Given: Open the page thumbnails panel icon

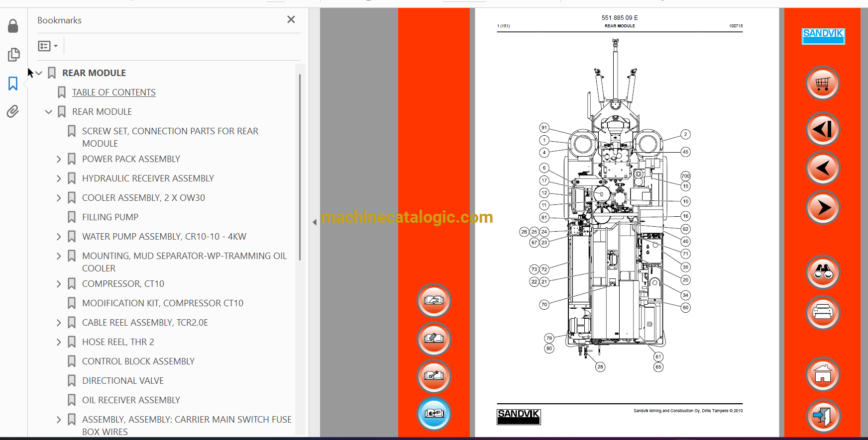Looking at the screenshot, I should coord(13,54).
